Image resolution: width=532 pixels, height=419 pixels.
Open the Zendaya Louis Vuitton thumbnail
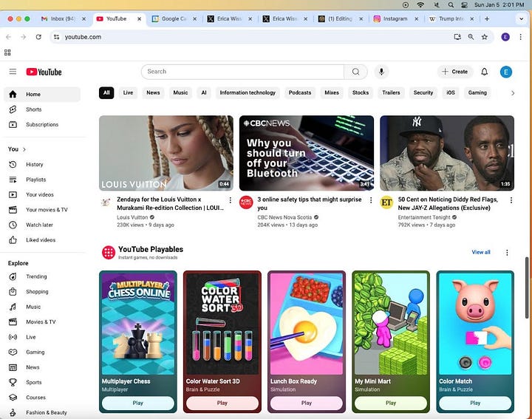click(166, 153)
